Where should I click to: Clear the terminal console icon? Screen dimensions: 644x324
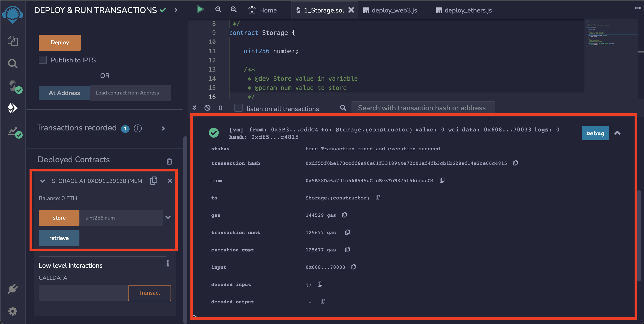[x=207, y=108]
